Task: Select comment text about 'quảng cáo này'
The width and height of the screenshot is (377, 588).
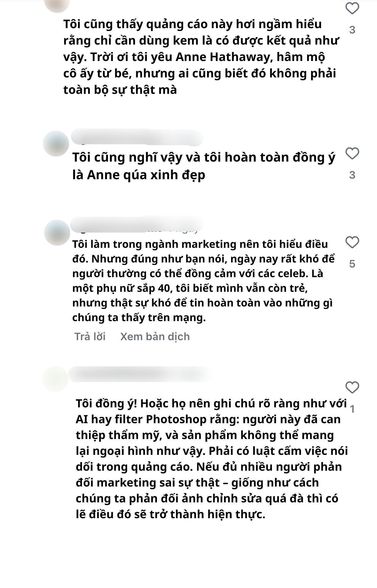Action: coord(201,57)
